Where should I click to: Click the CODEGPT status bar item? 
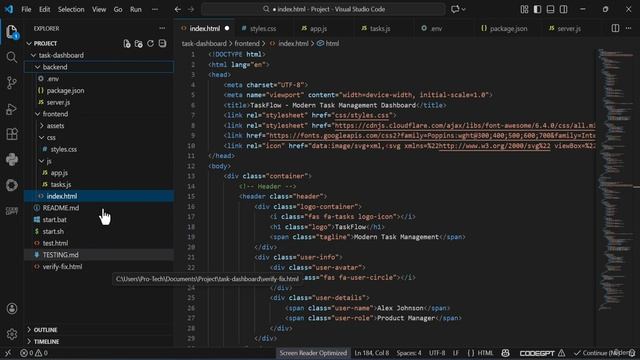point(542,353)
